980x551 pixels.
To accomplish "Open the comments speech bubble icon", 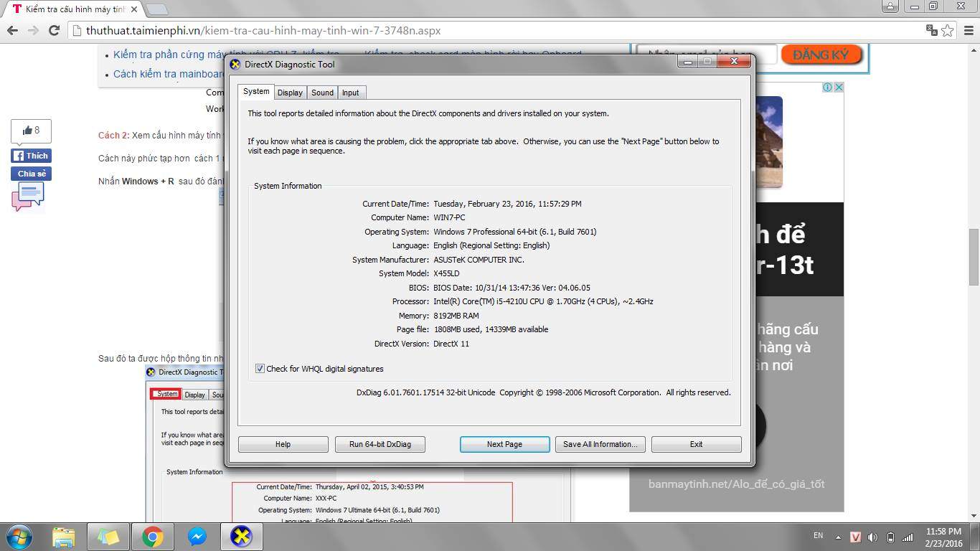I will coord(28,196).
